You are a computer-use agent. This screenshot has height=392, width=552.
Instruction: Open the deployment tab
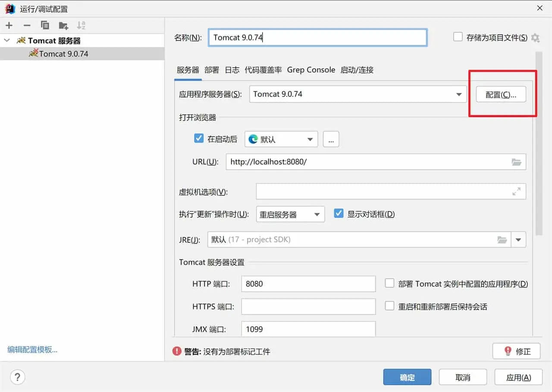point(212,70)
